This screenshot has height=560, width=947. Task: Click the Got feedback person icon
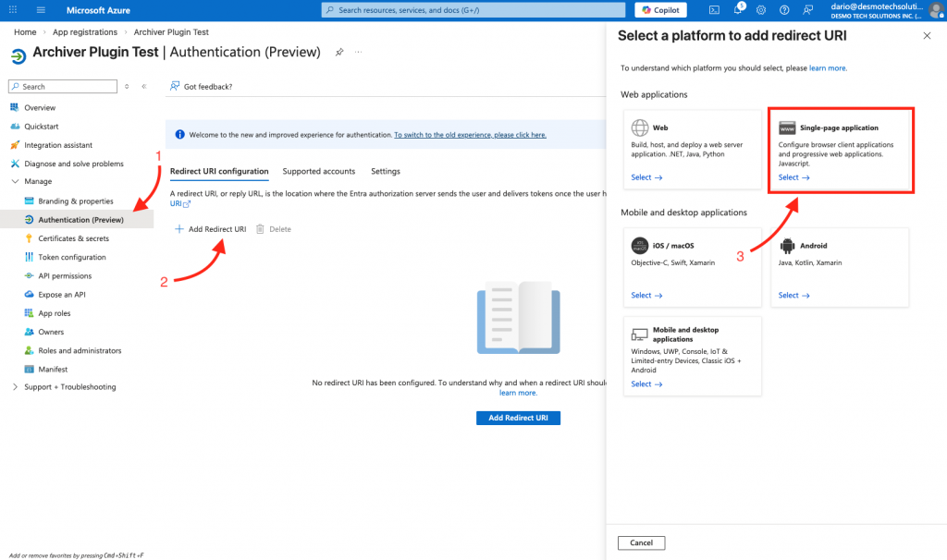(x=175, y=86)
